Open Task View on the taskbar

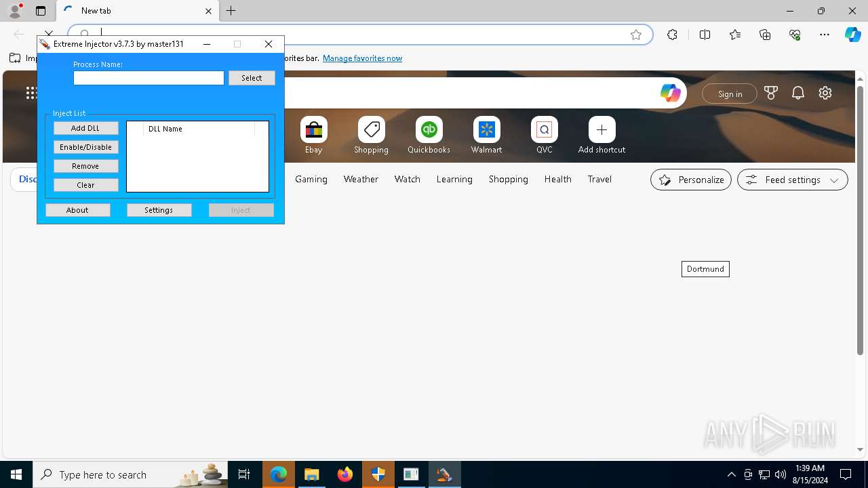point(244,474)
